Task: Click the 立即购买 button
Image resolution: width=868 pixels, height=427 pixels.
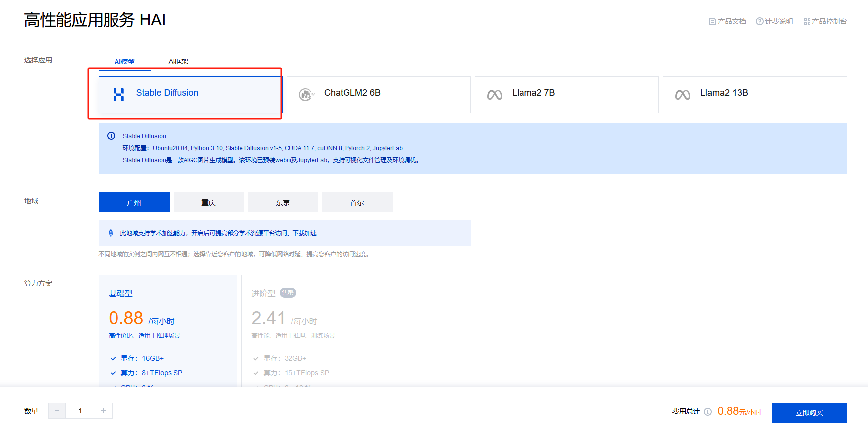Action: (810, 412)
